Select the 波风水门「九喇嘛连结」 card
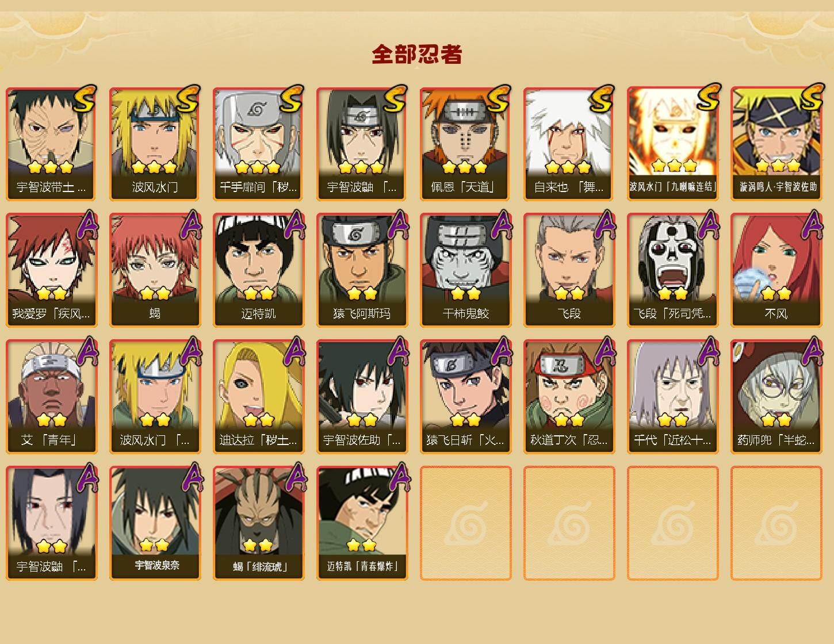 (672, 144)
